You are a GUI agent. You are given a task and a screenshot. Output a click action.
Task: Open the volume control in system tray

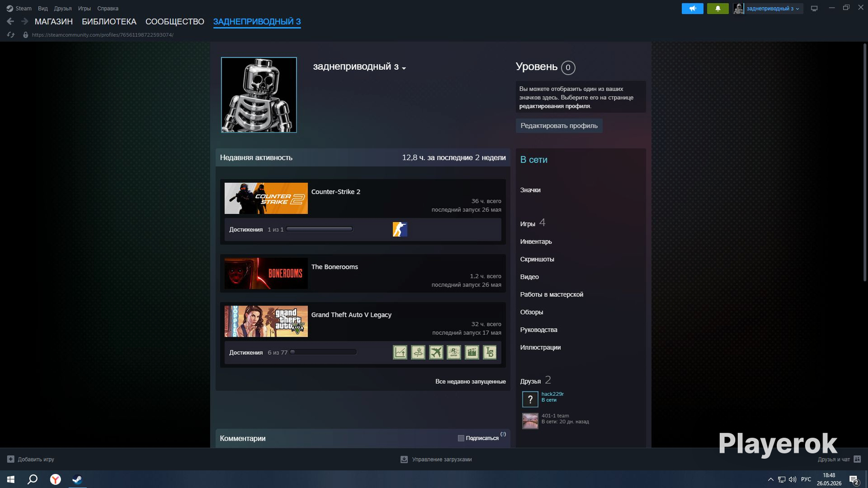(x=792, y=479)
